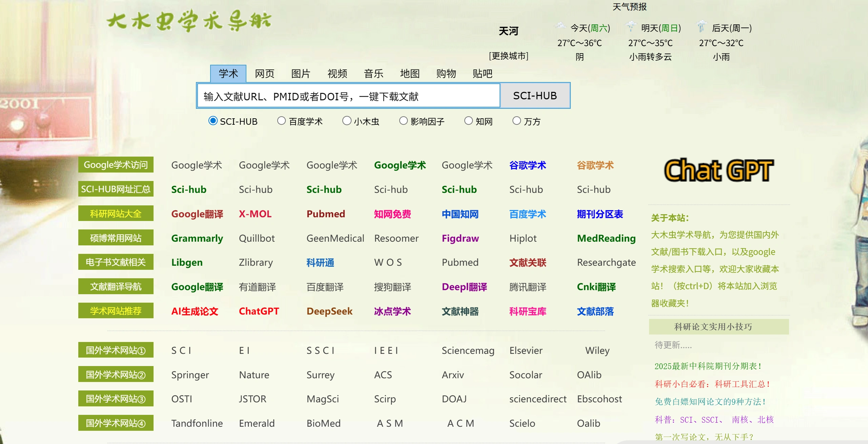Viewport: 868px width, 444px height.
Task: Open the 文献关联 link
Action: point(528,262)
